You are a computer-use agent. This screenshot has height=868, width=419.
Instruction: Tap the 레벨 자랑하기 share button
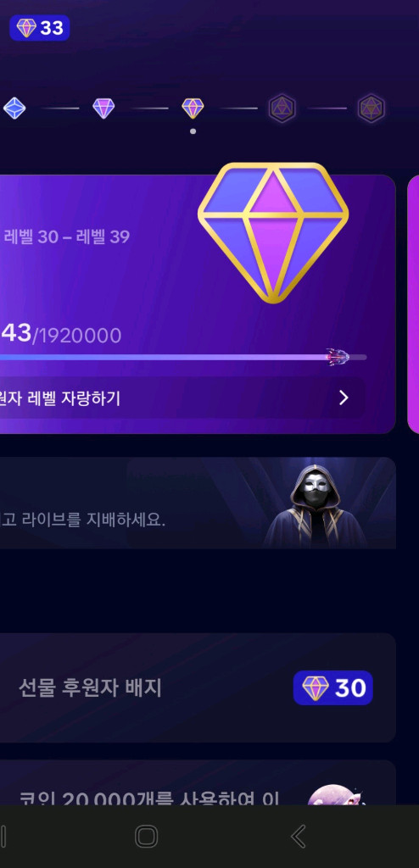coord(182,398)
